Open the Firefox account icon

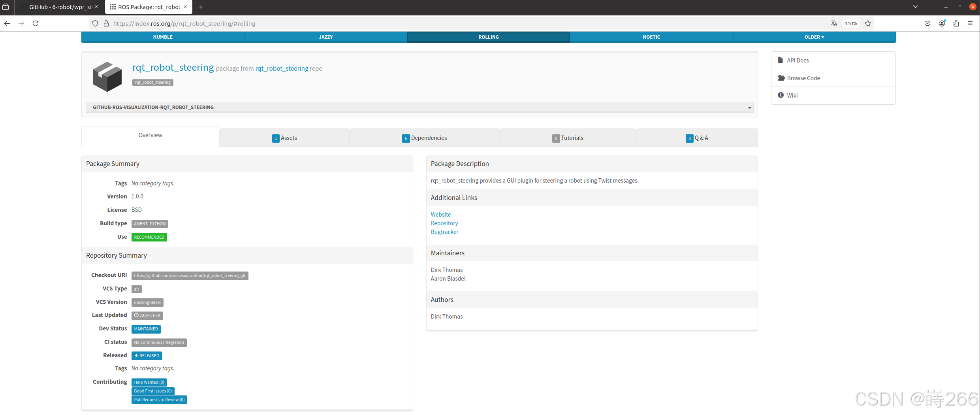pos(942,23)
